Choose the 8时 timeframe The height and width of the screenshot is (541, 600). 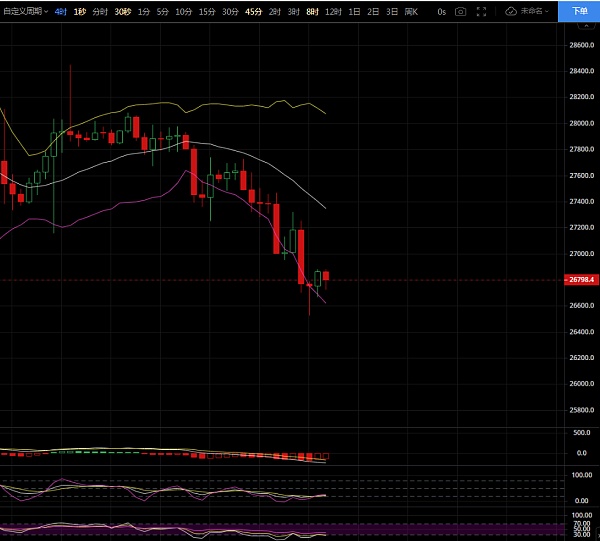(312, 11)
